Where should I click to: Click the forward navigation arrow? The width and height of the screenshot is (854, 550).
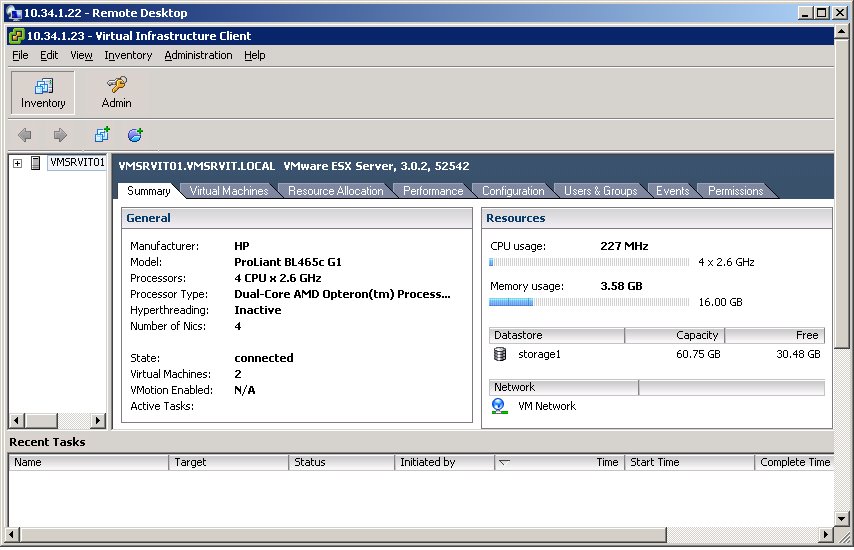tap(60, 135)
